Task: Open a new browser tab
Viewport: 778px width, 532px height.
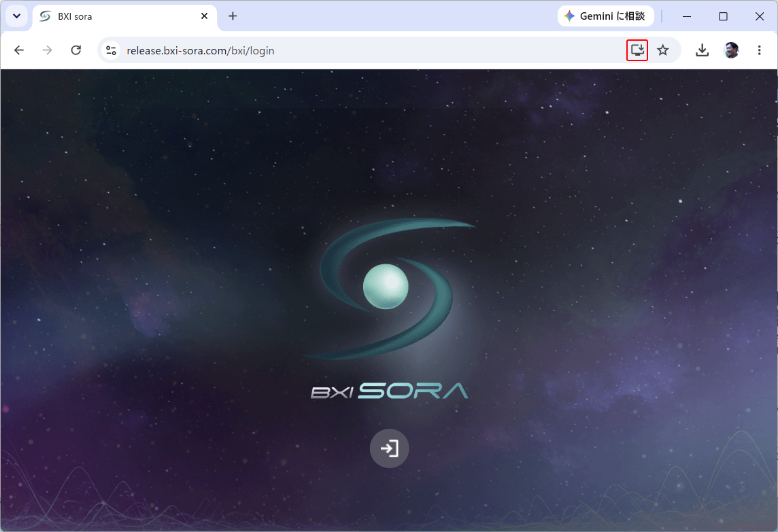Action: pos(233,16)
